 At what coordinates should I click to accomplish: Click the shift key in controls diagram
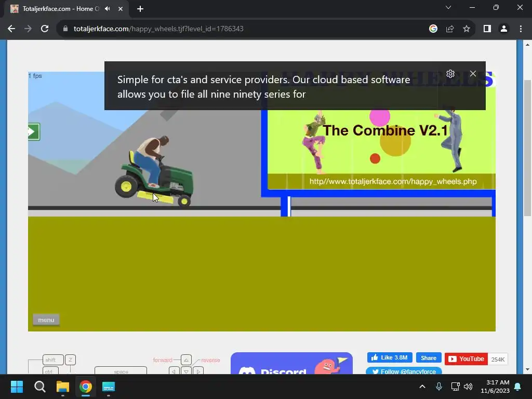coord(53,360)
